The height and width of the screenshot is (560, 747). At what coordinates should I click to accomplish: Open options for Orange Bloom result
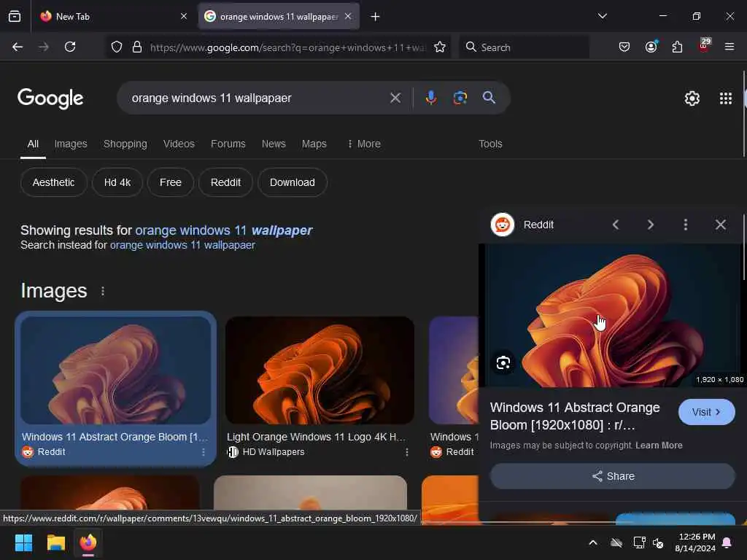tap(204, 452)
